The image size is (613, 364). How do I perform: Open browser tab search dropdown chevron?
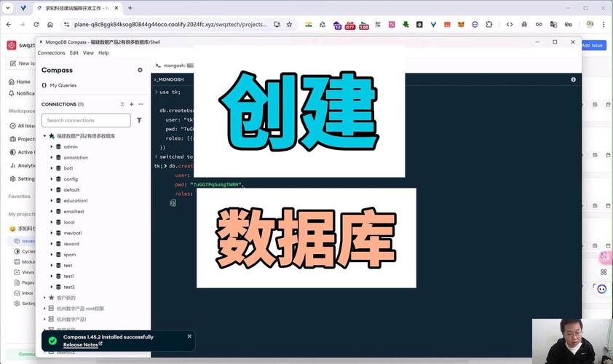8,8
